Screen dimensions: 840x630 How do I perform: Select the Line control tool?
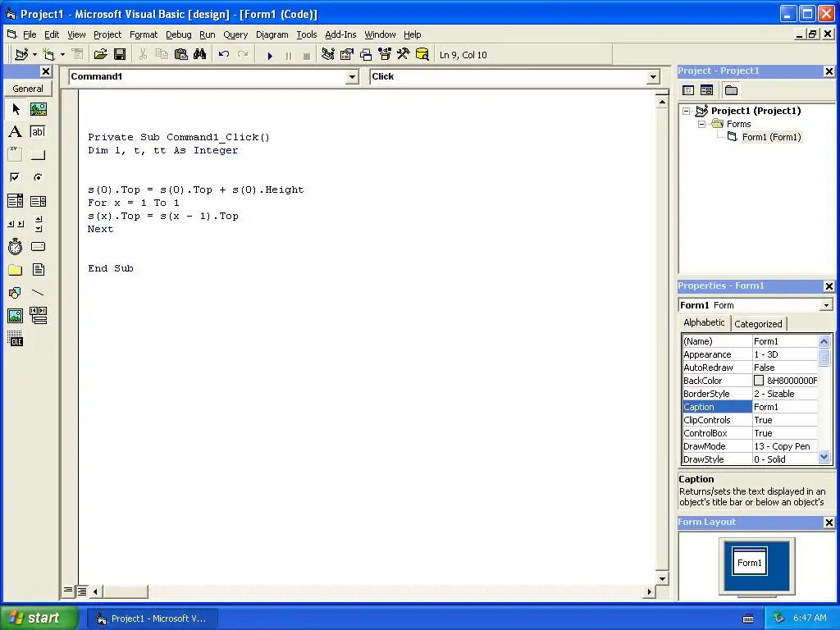pos(38,293)
